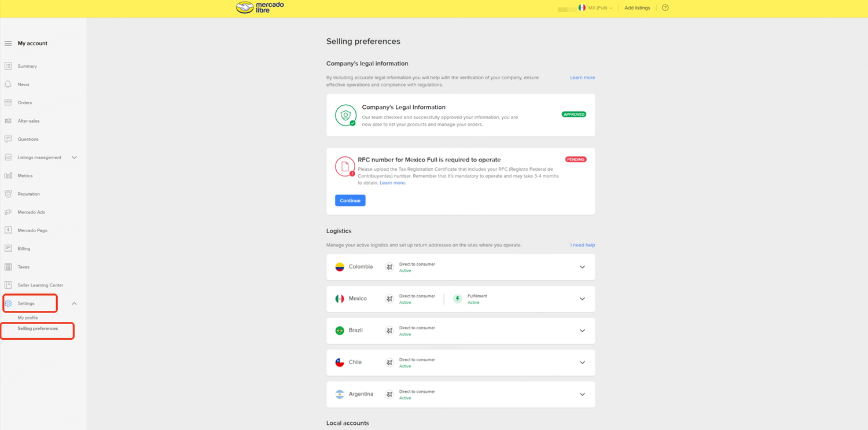The height and width of the screenshot is (430, 868).
Task: Expand the Argentina logistics row
Action: 582,394
